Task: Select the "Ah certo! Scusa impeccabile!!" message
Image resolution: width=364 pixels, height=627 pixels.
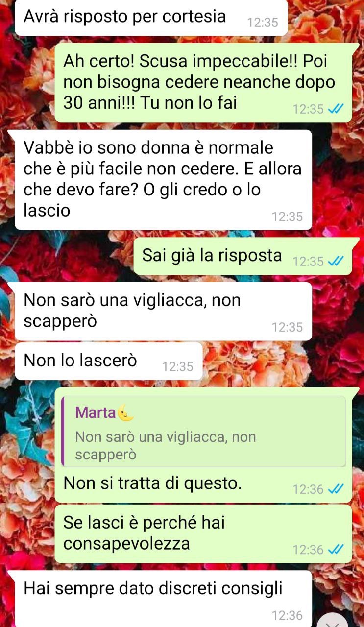Action: [x=203, y=83]
